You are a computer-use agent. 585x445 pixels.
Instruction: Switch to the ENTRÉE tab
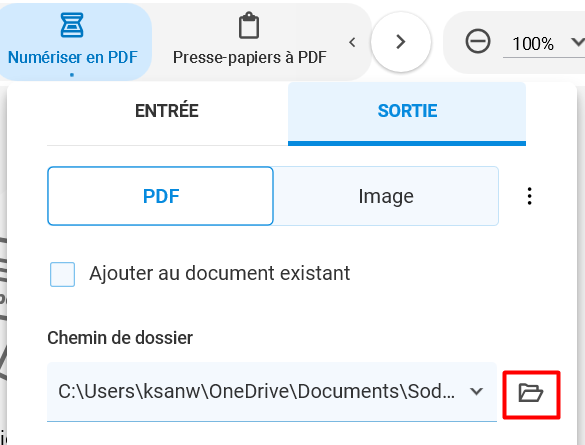tap(167, 111)
